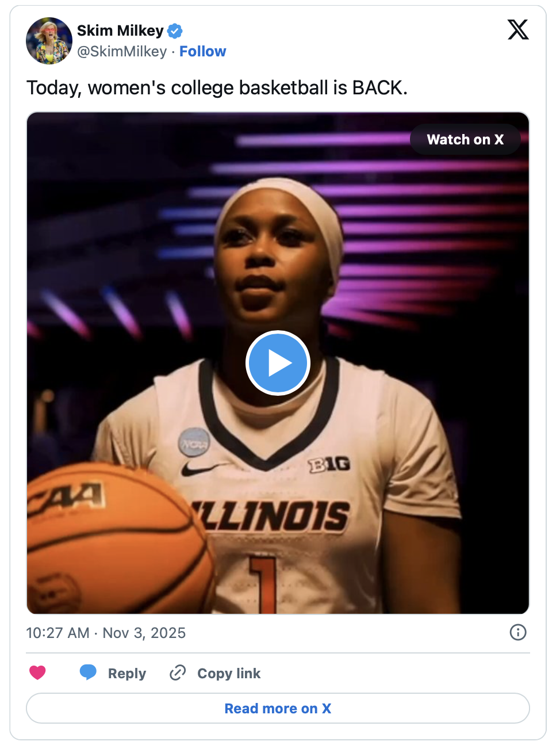This screenshot has width=560, height=749.
Task: Click the chain link icon
Action: (178, 672)
